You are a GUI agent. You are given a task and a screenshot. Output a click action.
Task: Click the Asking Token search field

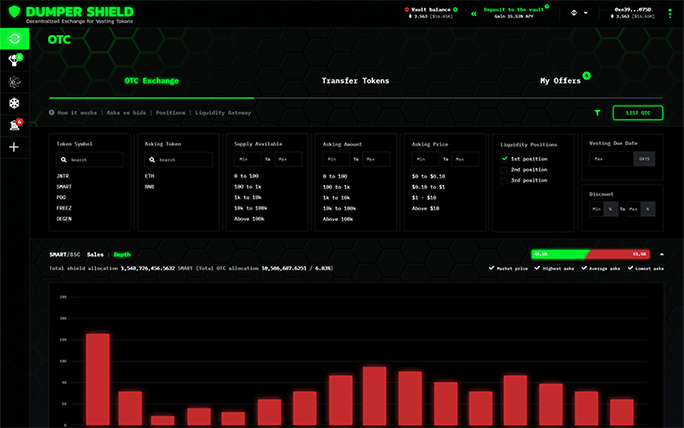178,160
